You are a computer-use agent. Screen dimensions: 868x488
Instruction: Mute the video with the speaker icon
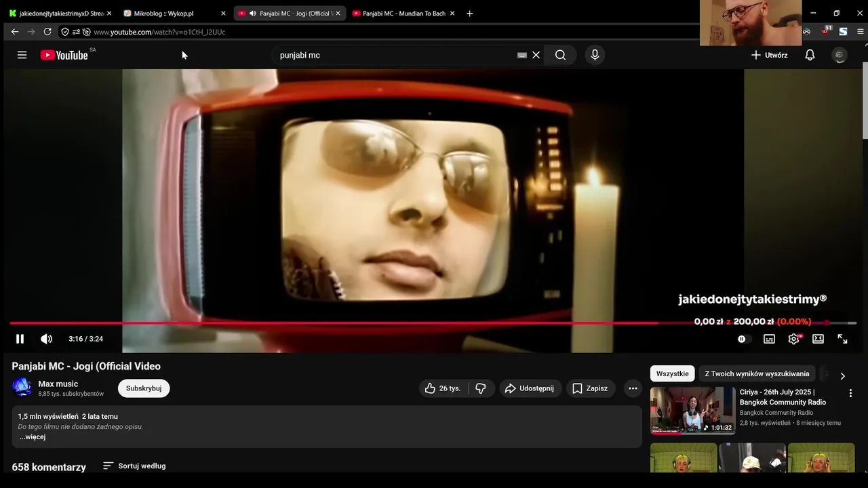coord(46,339)
